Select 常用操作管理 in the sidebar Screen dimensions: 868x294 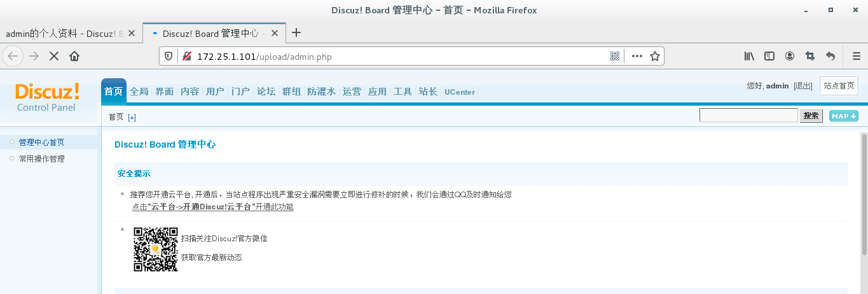coord(41,158)
